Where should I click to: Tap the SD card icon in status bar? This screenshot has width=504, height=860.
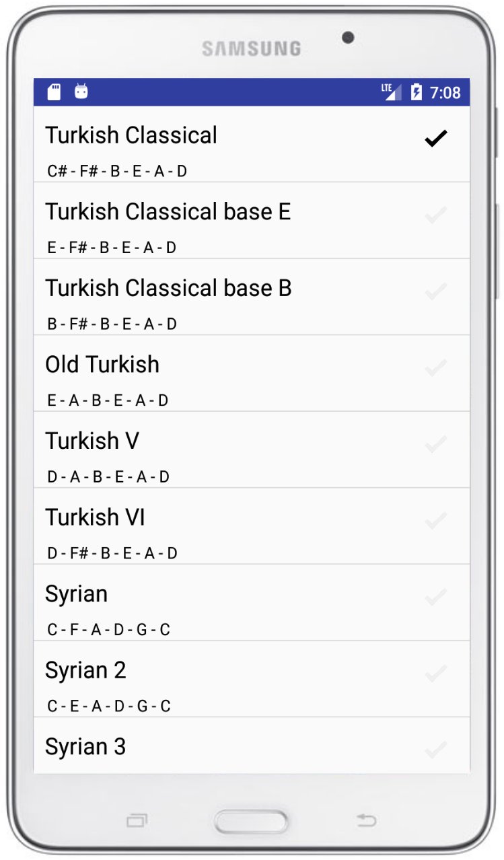pyautogui.click(x=54, y=92)
